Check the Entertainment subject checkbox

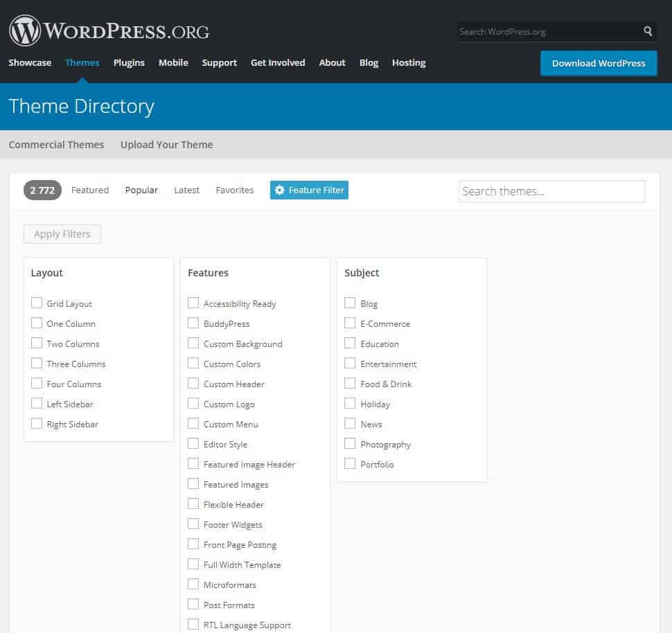350,364
